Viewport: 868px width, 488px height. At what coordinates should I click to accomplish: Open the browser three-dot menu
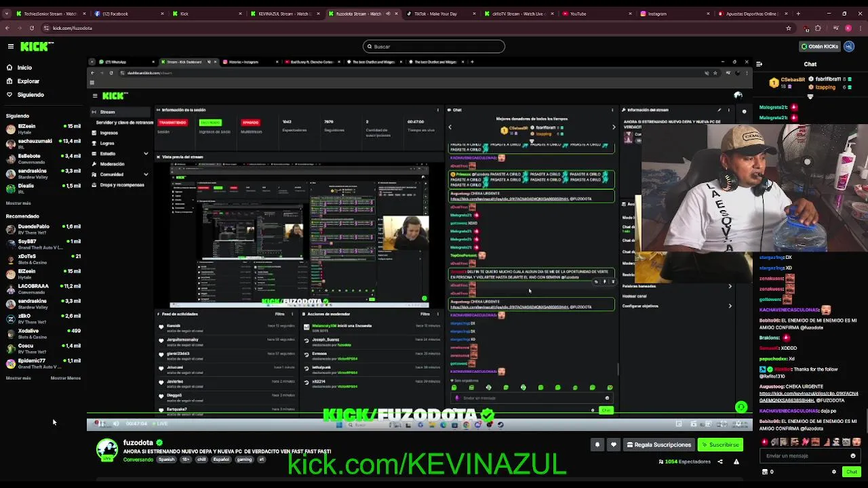pos(861,28)
